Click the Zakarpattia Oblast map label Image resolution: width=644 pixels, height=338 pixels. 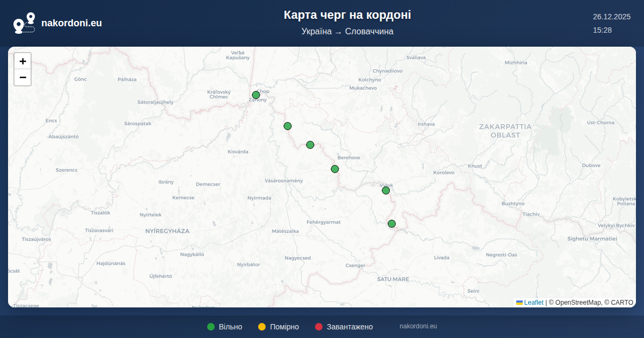coord(505,131)
